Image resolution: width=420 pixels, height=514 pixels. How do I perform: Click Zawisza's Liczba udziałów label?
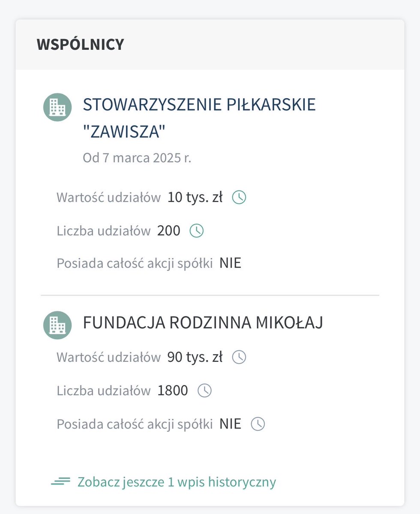point(104,231)
